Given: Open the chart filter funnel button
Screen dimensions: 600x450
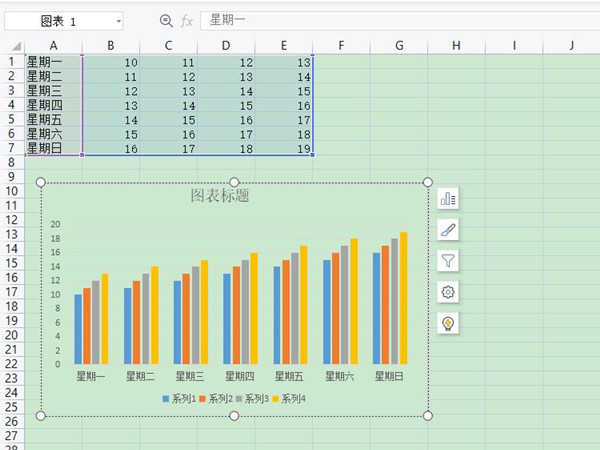Looking at the screenshot, I should pyautogui.click(x=448, y=261).
